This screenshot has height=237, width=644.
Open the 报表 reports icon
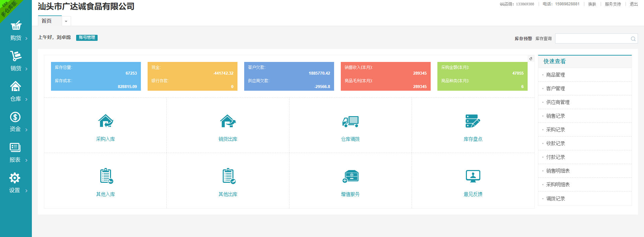(15, 147)
